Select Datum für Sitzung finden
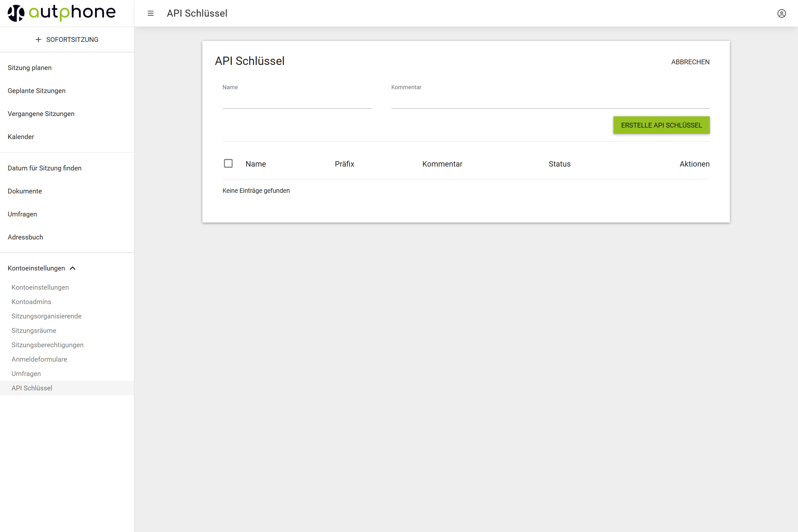 click(44, 168)
